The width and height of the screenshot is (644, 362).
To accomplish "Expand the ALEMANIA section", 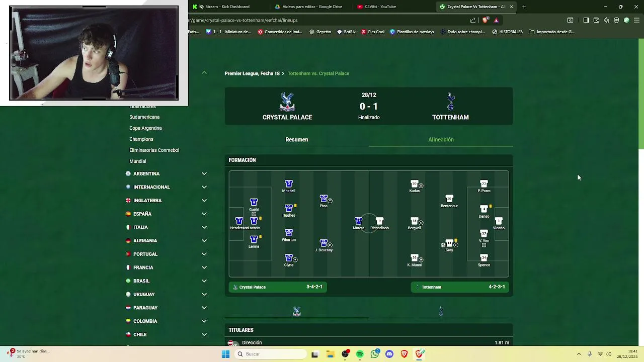I will tap(204, 240).
